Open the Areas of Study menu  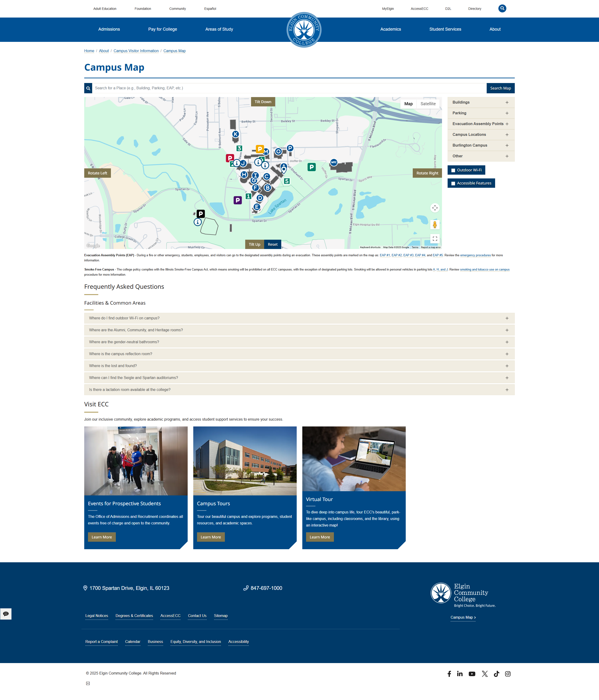219,29
